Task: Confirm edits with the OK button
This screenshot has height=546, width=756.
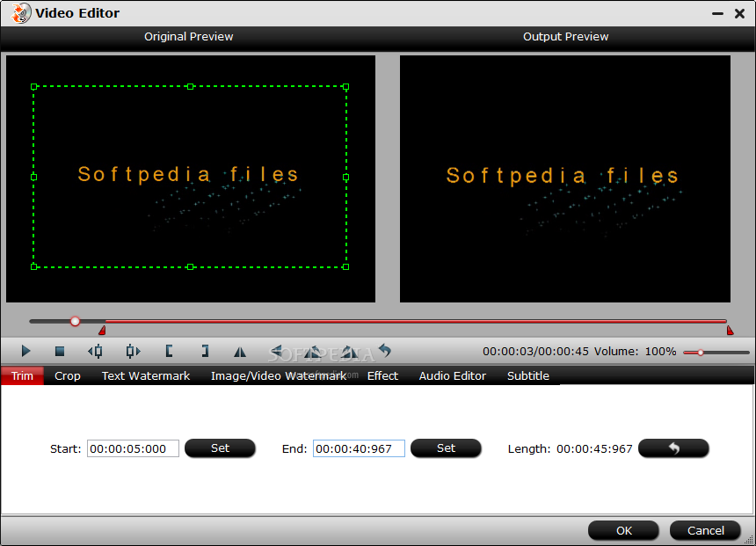Action: point(623,530)
